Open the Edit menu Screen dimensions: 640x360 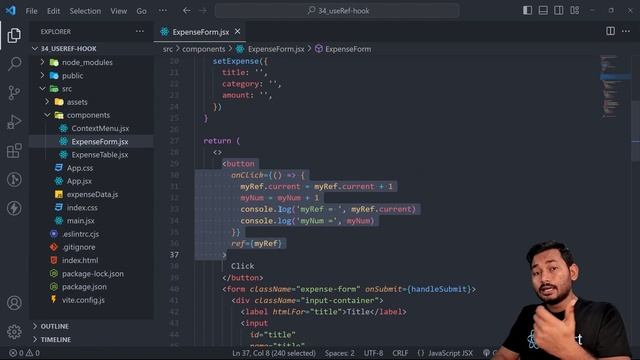pyautogui.click(x=53, y=11)
